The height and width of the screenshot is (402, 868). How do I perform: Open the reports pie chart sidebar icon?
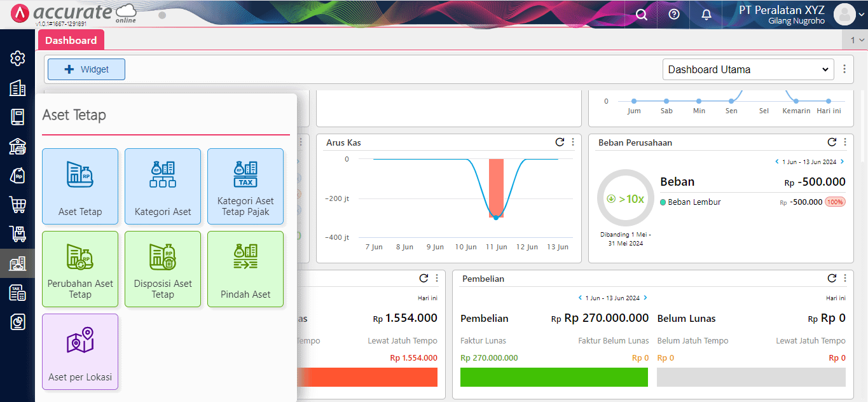(17, 322)
